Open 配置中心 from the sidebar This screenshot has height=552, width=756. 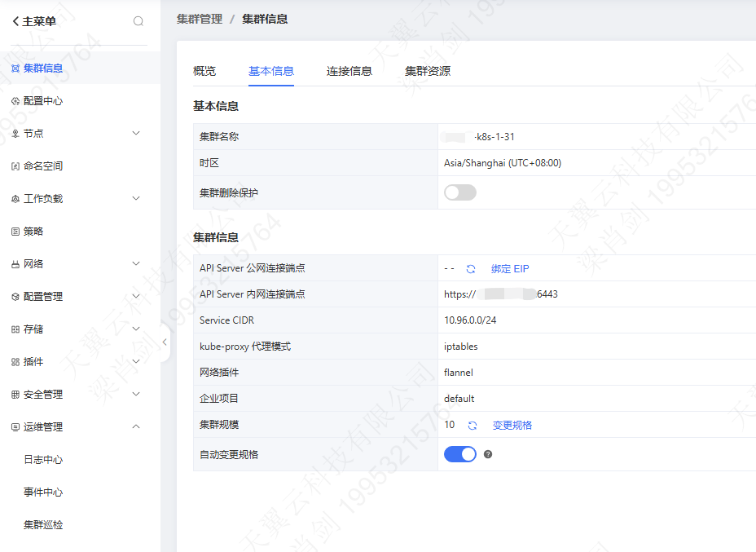click(x=43, y=101)
